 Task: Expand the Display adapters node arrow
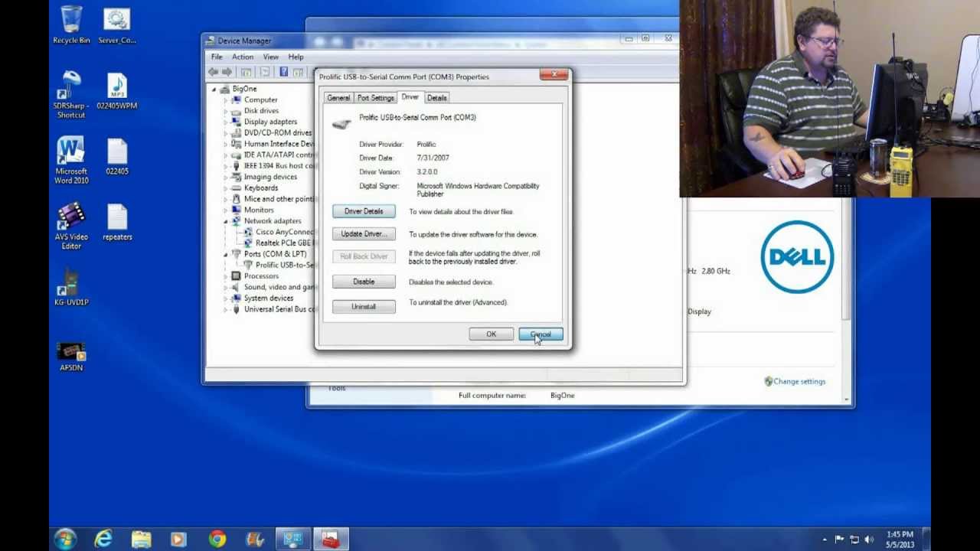pyautogui.click(x=226, y=122)
